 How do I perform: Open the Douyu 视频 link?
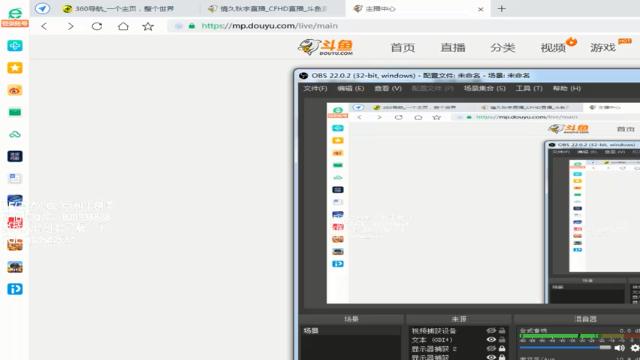(553, 47)
